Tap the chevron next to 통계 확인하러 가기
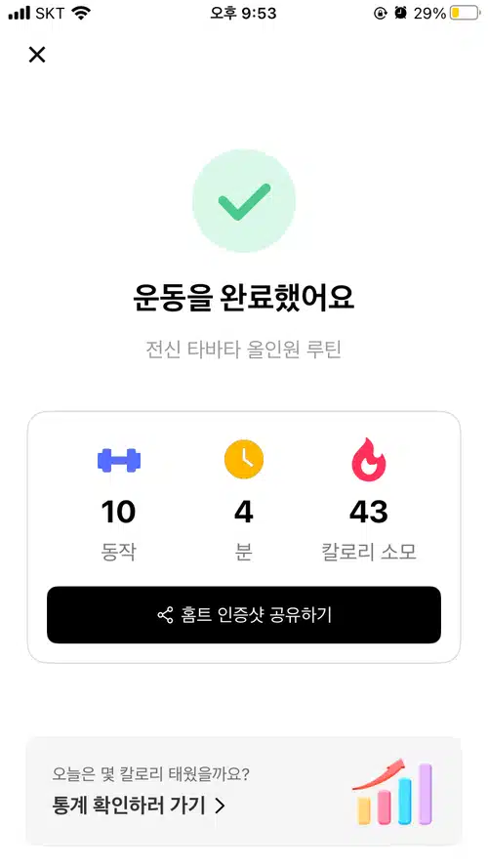Viewport: 488px width, 868px height. [220, 806]
